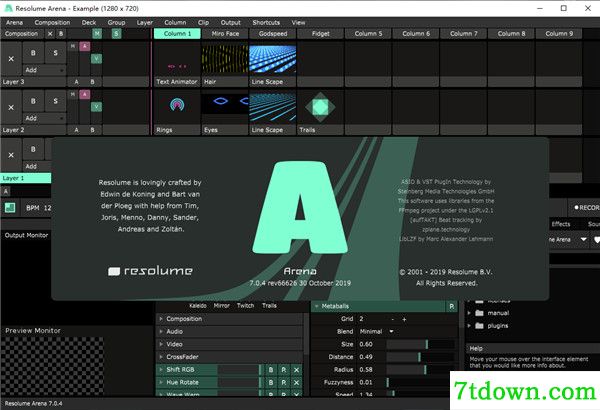Remove the Shift RGB effect with X
This screenshot has height=410, width=600.
(297, 370)
